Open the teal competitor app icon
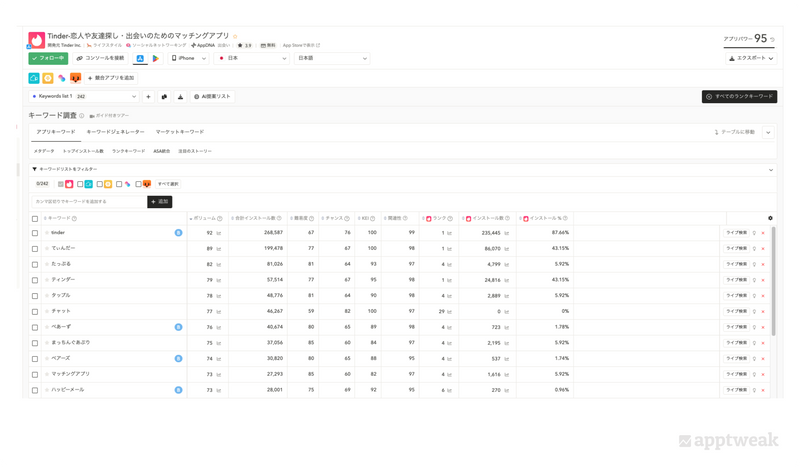 (34, 78)
